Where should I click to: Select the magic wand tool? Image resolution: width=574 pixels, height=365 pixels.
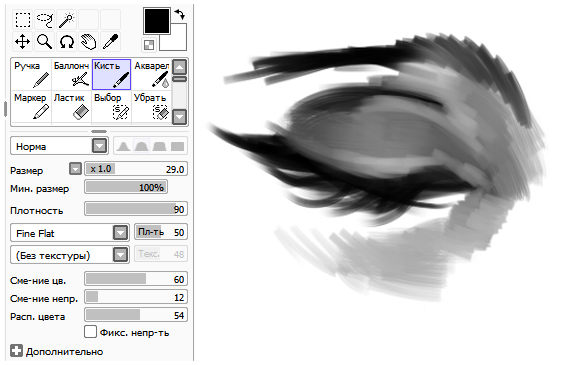point(67,19)
